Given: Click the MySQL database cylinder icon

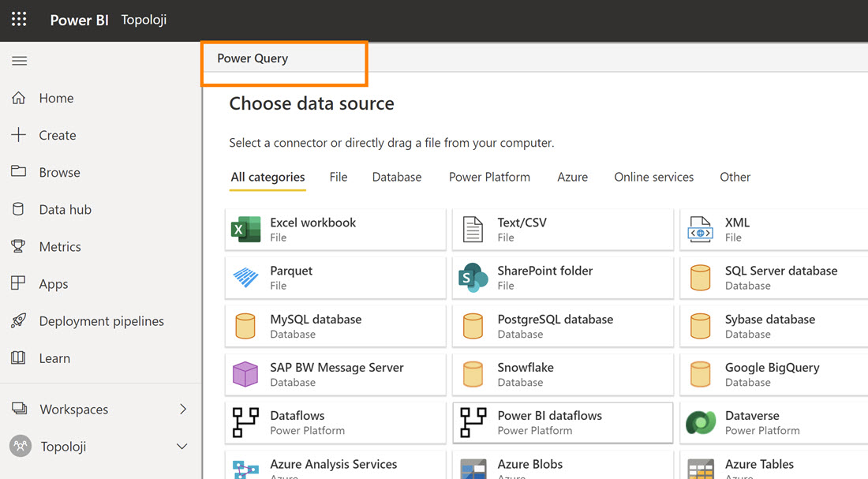Looking at the screenshot, I should [245, 326].
